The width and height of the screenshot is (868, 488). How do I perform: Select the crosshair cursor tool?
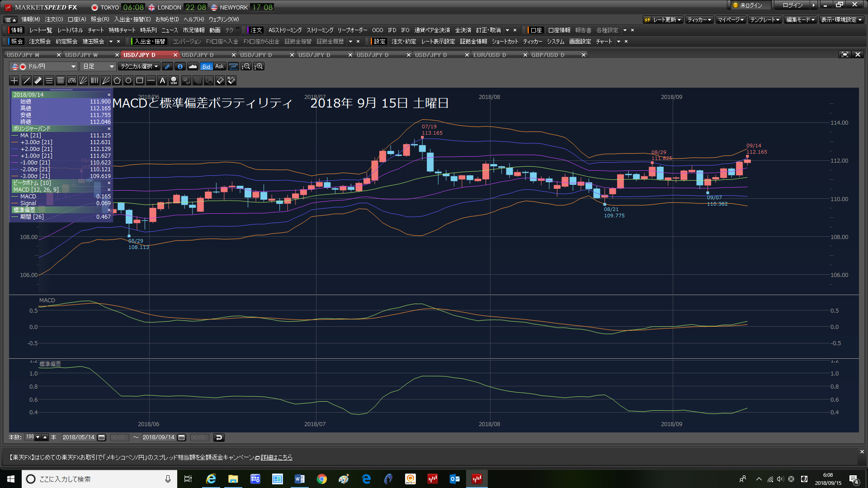pyautogui.click(x=14, y=80)
